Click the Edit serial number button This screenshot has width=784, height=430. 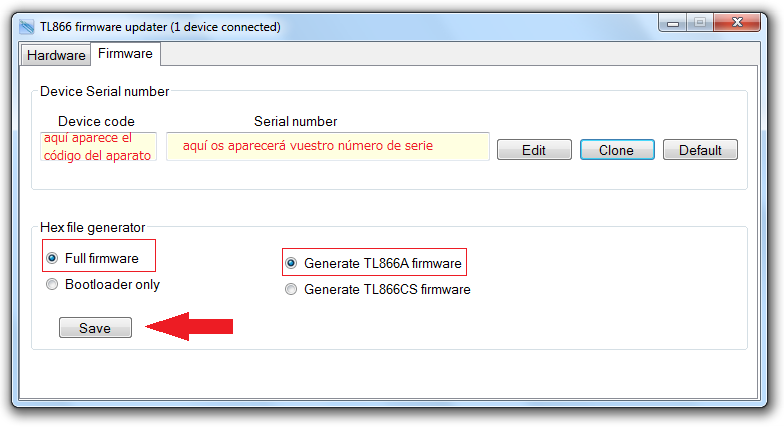coord(534,150)
